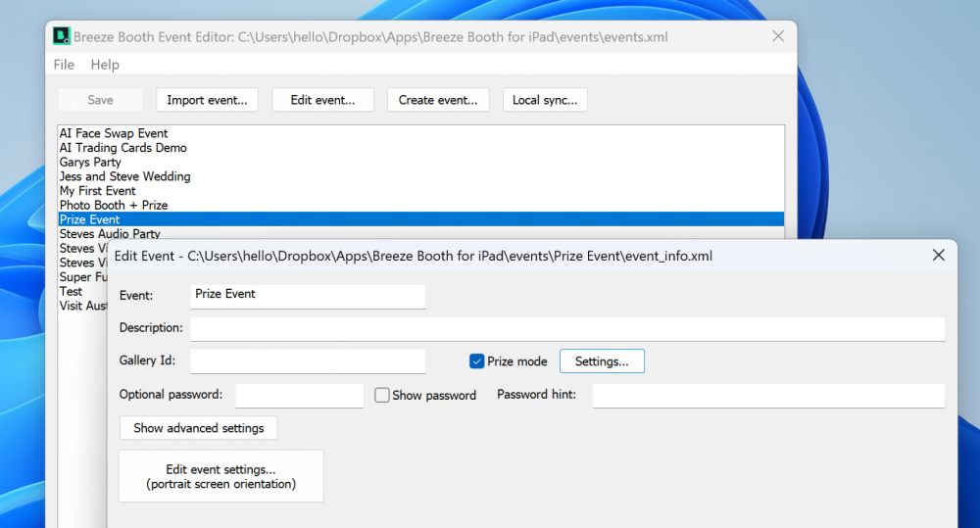Enable the Show password checkbox
The height and width of the screenshot is (528, 980).
tap(382, 395)
